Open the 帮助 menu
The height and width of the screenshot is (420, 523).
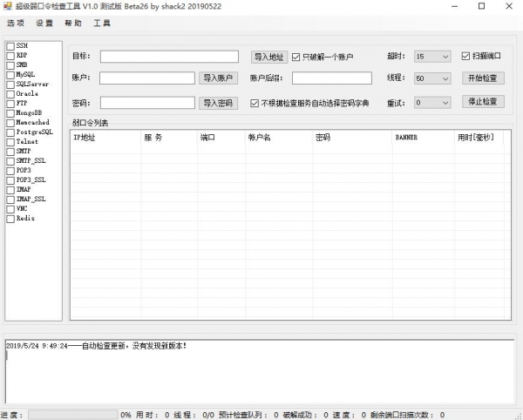tap(73, 23)
